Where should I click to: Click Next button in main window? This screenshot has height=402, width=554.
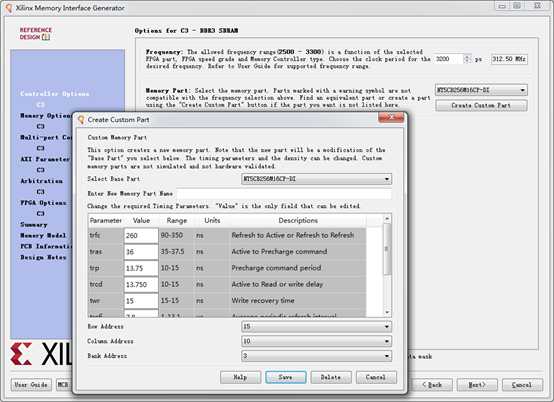pyautogui.click(x=477, y=385)
